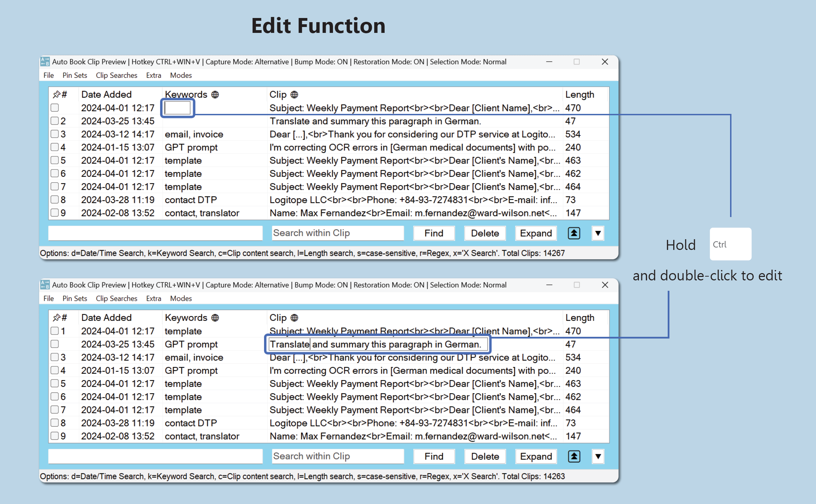816x504 pixels.
Task: Click globe icon beside Keywords in upper window
Action: pos(215,94)
